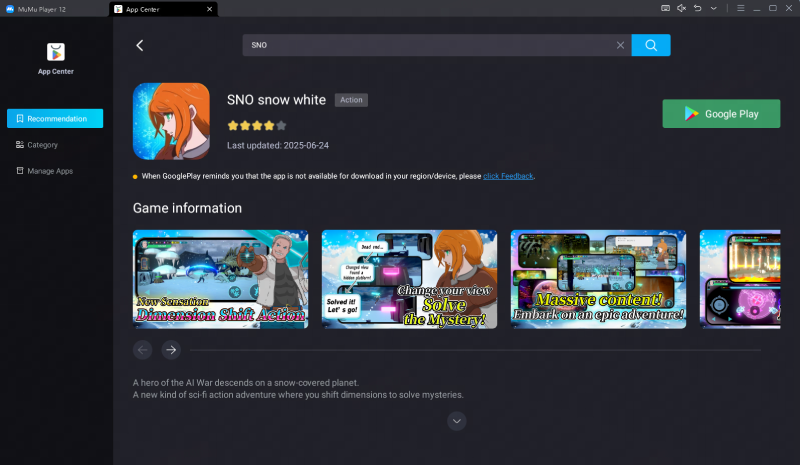
Task: Click the MuMu Player logo icon
Action: point(10,9)
